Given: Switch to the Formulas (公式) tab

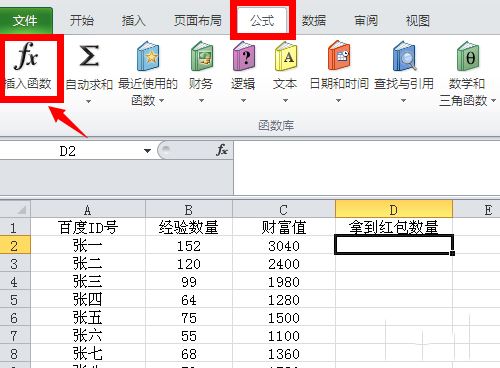Looking at the screenshot, I should pos(263,21).
